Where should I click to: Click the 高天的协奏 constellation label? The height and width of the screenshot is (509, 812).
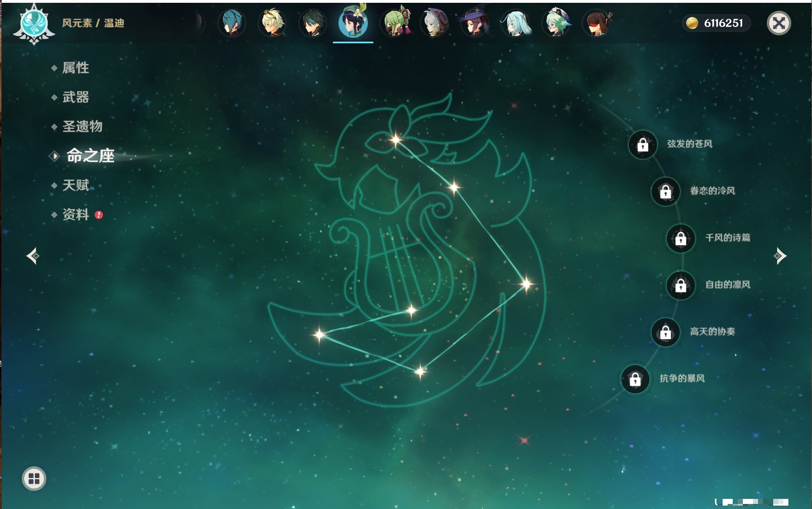pos(712,331)
